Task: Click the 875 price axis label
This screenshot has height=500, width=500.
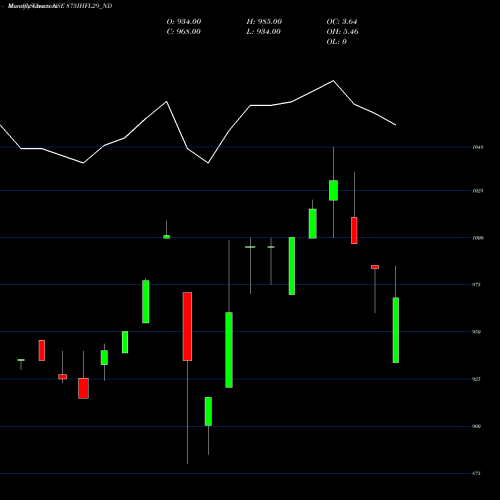Action: point(477,473)
